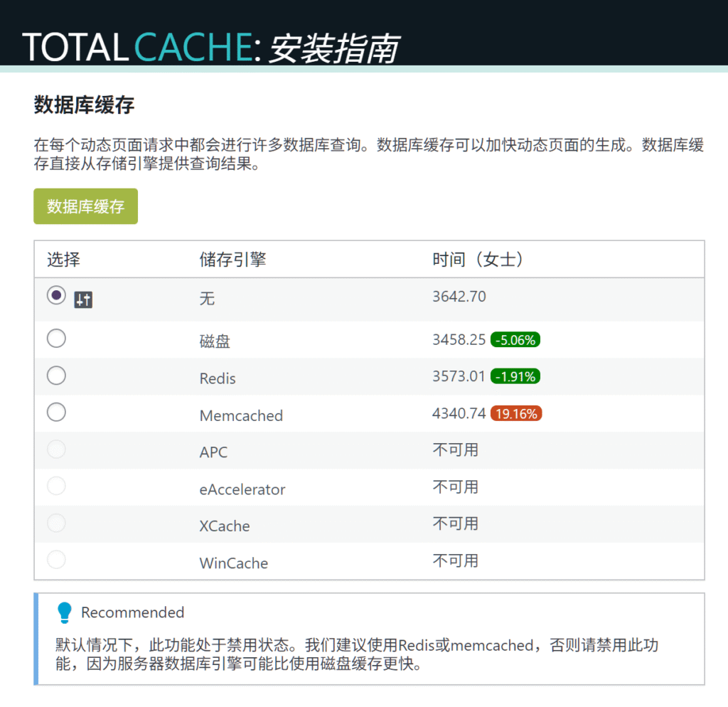Choose the Redis radio button
The height and width of the screenshot is (707, 728).
pyautogui.click(x=56, y=376)
